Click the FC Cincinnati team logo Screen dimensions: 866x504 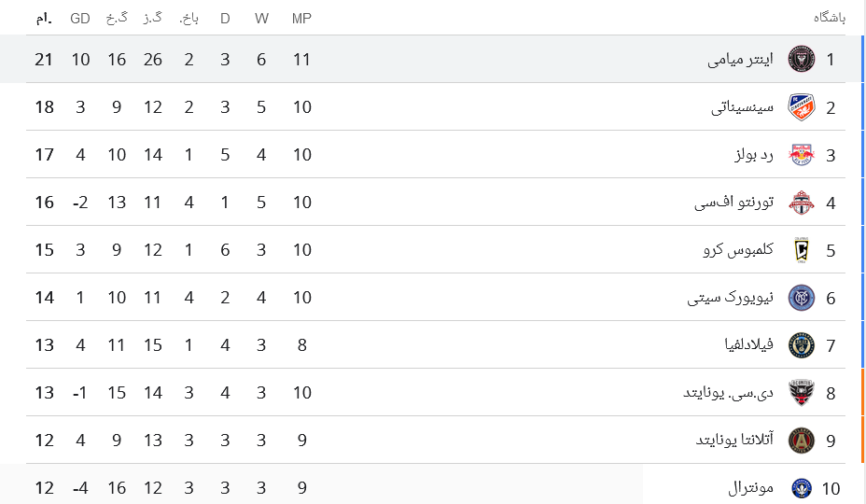tap(802, 106)
